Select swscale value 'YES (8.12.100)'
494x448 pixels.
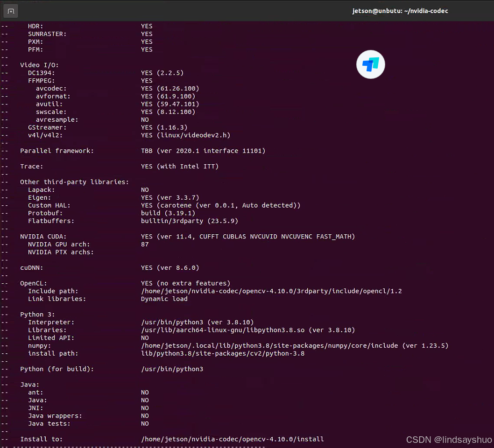(x=168, y=112)
